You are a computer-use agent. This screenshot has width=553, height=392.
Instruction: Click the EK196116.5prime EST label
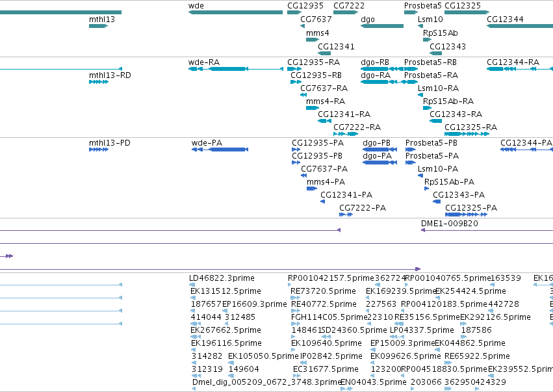tap(226, 343)
